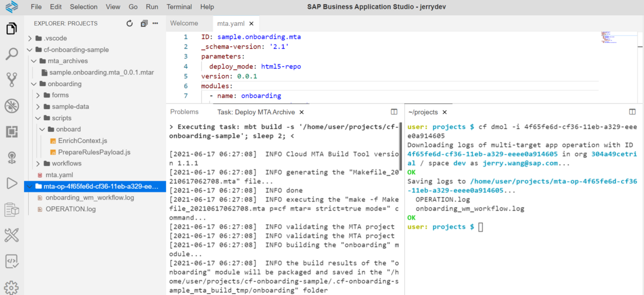Open the Explorer files icon in activity bar
The width and height of the screenshot is (644, 295).
point(12,28)
